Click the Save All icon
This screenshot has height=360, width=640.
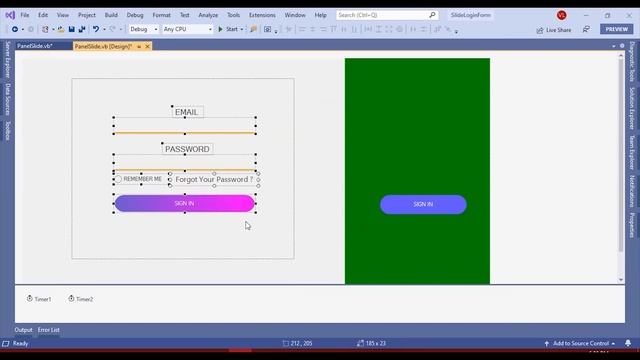click(x=82, y=29)
